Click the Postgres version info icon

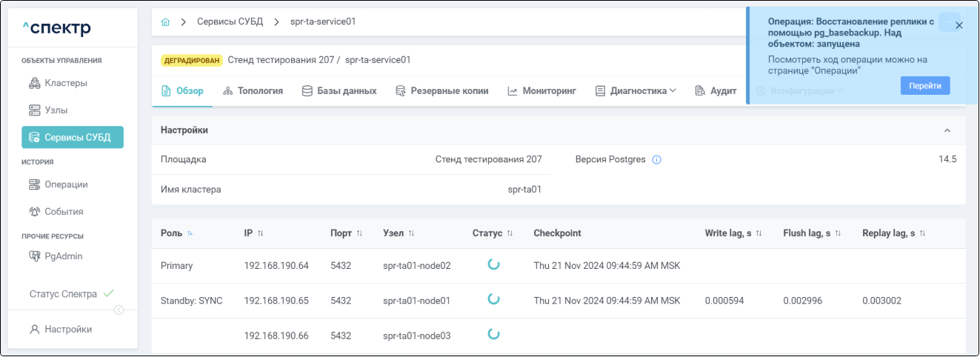tap(656, 160)
